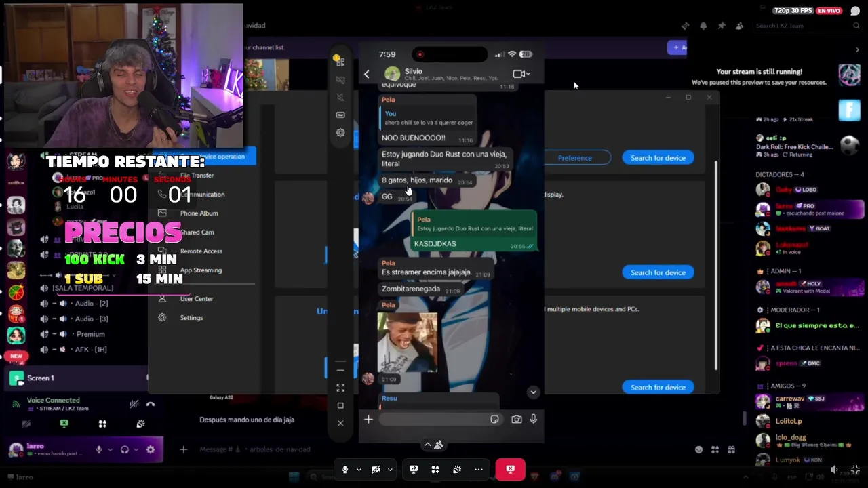Toggle noise suppression beside Voice Connected
The height and width of the screenshot is (488, 868).
coord(134,404)
